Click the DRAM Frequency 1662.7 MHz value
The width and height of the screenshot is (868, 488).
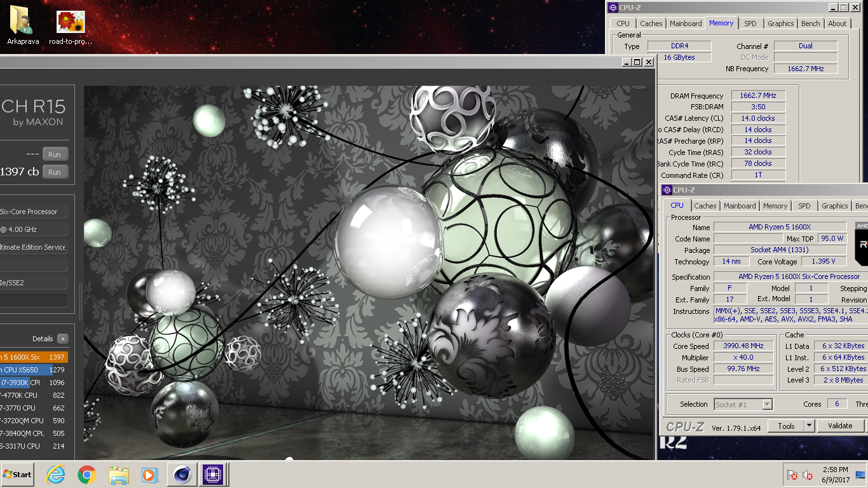point(758,96)
